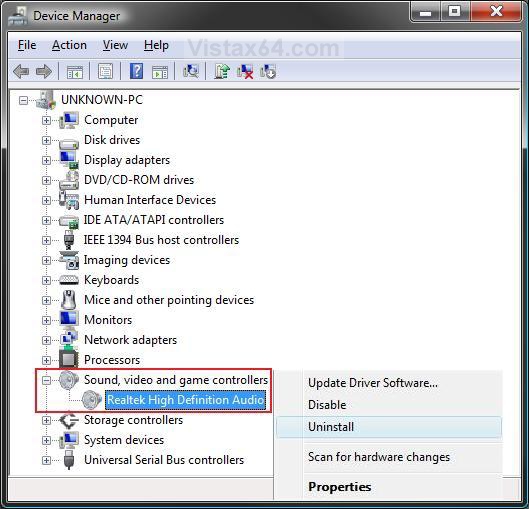The width and height of the screenshot is (529, 509).
Task: Open the Properties sheet toolbar icon
Action: 105,72
